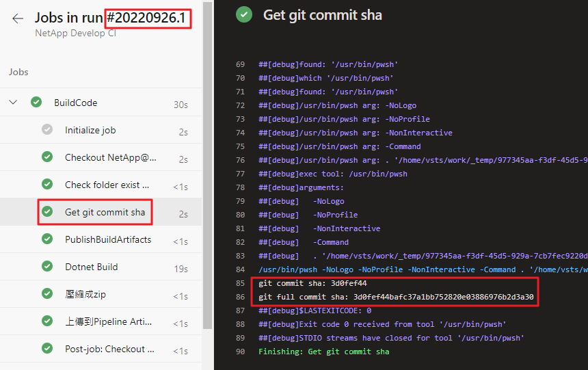Open the PublishBuildArtifacts step
588x370 pixels.
tap(108, 240)
